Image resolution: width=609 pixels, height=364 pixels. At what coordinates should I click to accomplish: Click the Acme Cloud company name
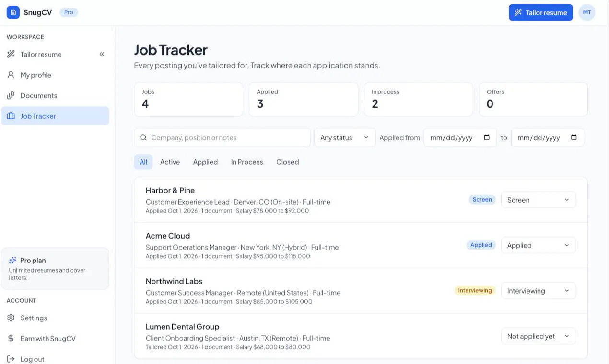point(168,236)
